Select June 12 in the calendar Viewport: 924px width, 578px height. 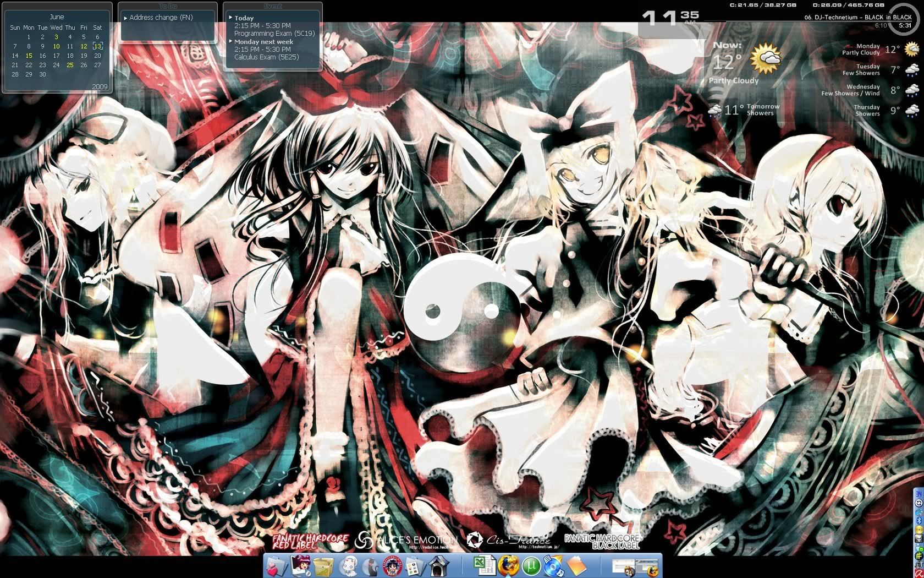(84, 46)
